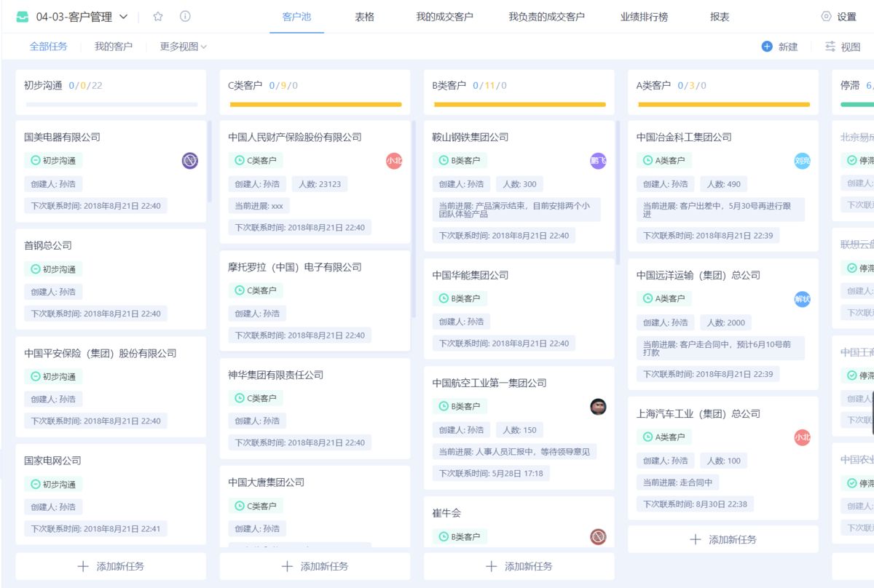Switch to 表格 tab

pos(364,17)
